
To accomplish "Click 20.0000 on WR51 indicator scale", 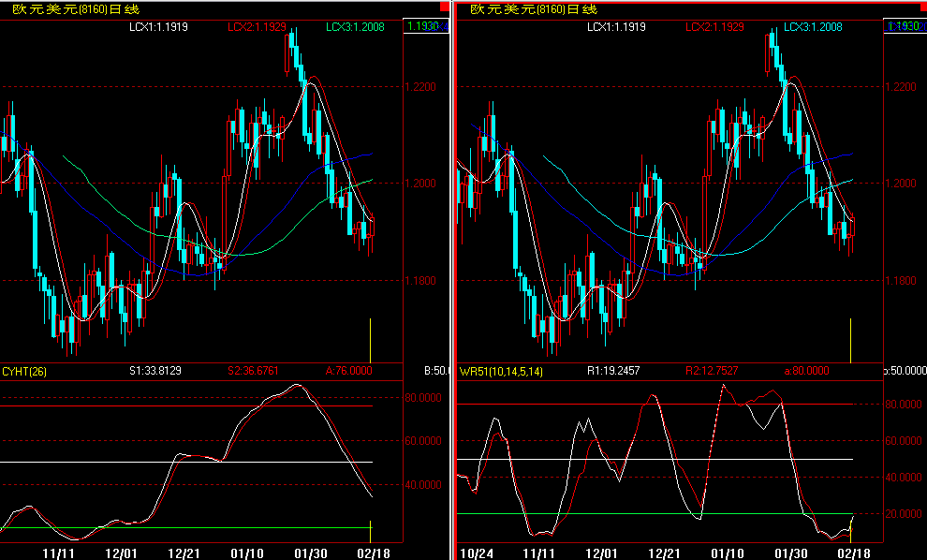I will [x=904, y=514].
